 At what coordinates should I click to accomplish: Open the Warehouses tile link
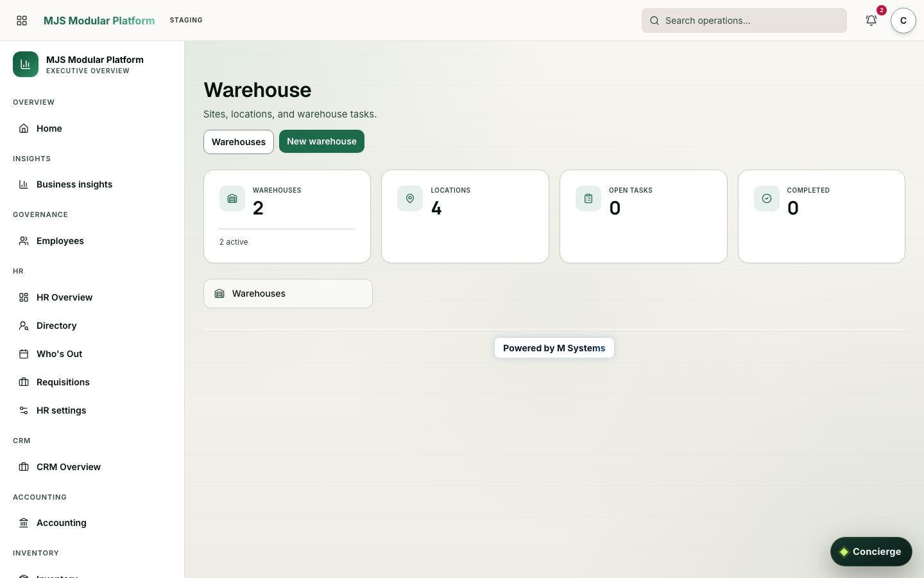pos(288,293)
